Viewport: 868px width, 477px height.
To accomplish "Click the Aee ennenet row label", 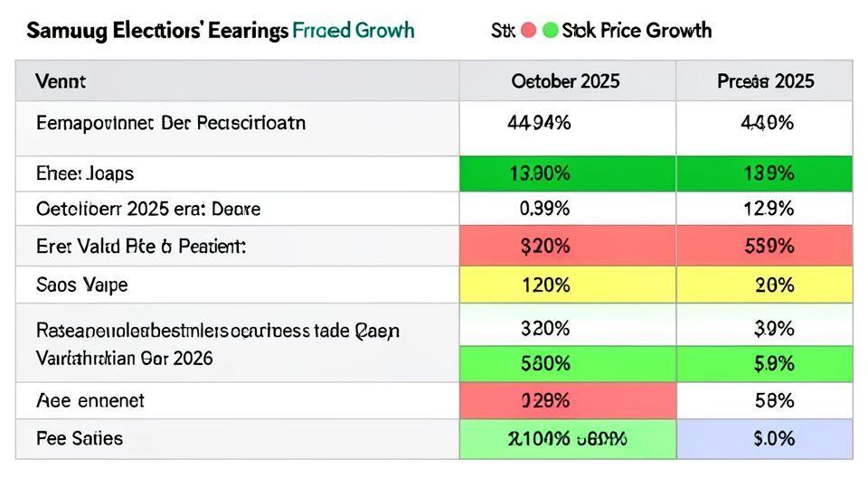I will [90, 400].
